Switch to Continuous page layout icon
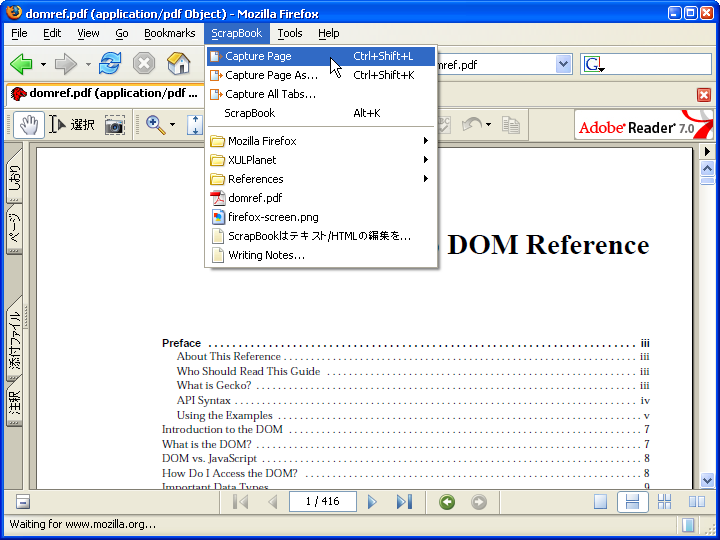 coord(632,502)
